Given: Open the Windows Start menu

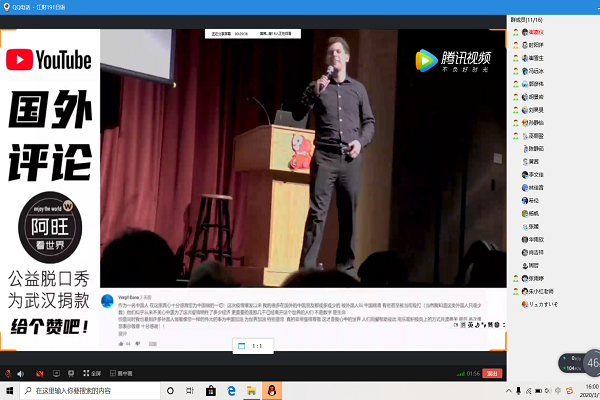Looking at the screenshot, I should click(x=10, y=391).
